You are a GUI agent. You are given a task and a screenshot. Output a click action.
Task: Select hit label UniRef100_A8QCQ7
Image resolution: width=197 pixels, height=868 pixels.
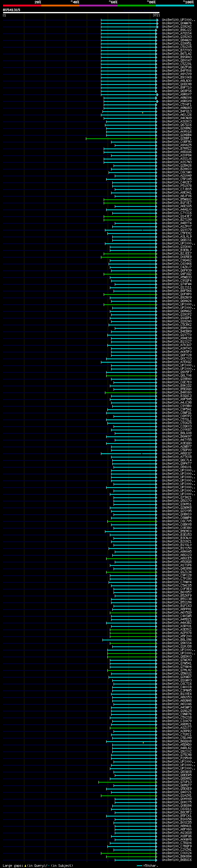(177, 454)
